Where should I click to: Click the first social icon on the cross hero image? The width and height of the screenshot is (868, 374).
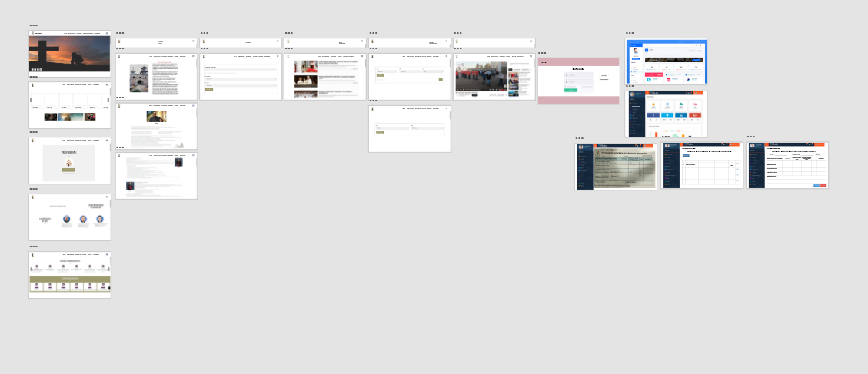[x=32, y=69]
